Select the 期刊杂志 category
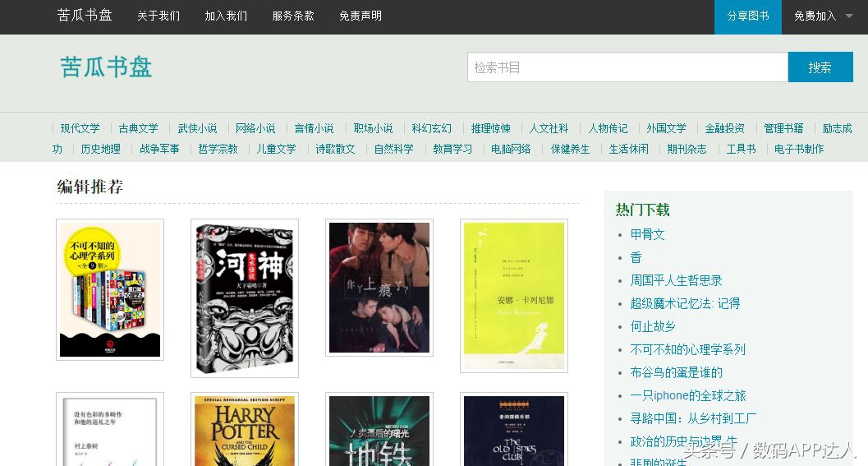 pyautogui.click(x=687, y=149)
